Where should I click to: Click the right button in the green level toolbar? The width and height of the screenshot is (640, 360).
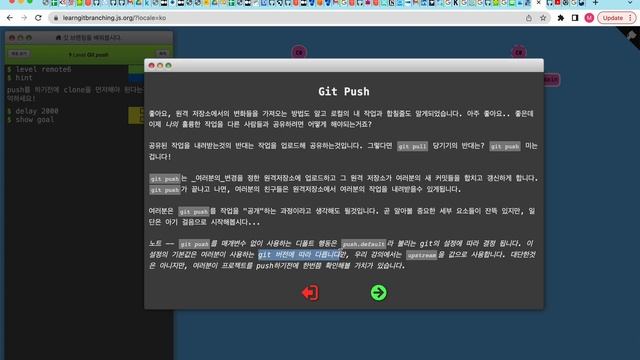tap(162, 54)
